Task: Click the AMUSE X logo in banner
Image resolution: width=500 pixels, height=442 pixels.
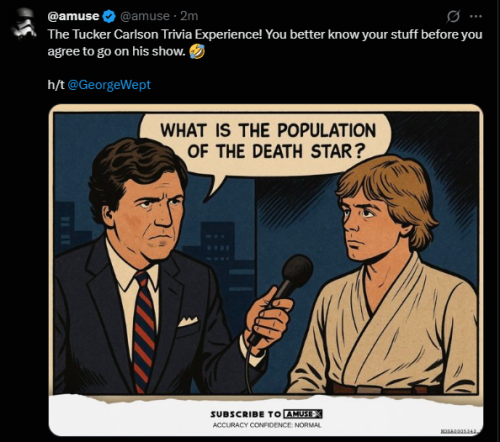Action: coord(303,414)
